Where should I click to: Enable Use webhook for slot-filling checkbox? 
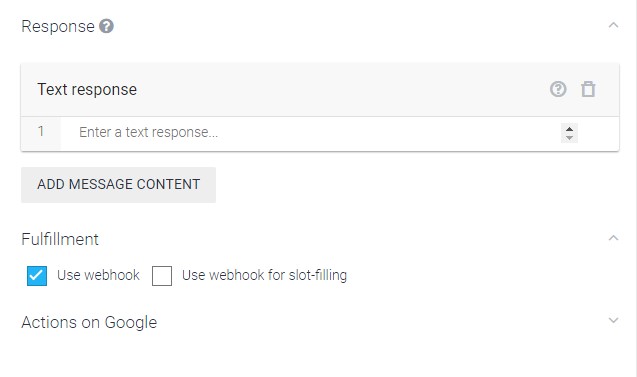click(162, 276)
